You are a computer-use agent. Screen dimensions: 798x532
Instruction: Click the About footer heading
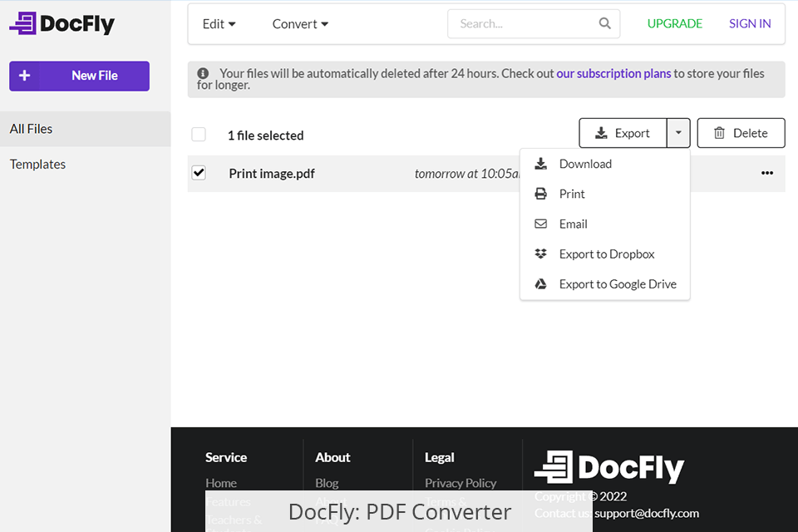[332, 457]
